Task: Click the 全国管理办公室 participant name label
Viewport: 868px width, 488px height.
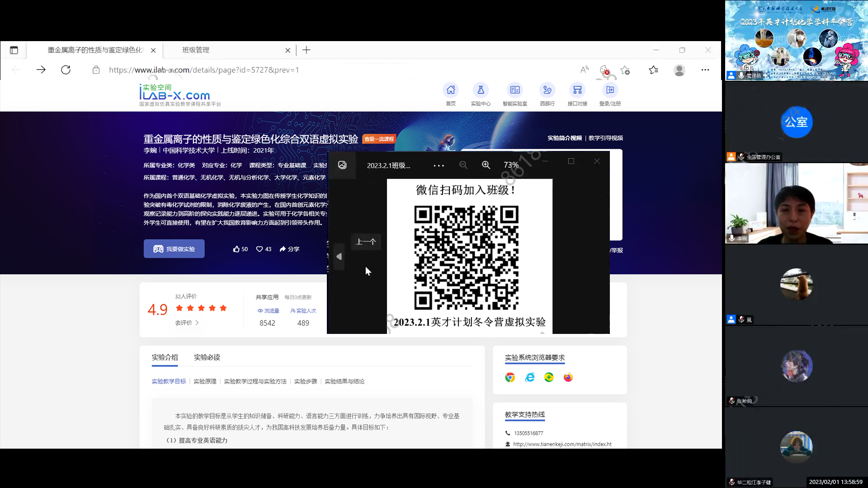Action: coord(763,157)
